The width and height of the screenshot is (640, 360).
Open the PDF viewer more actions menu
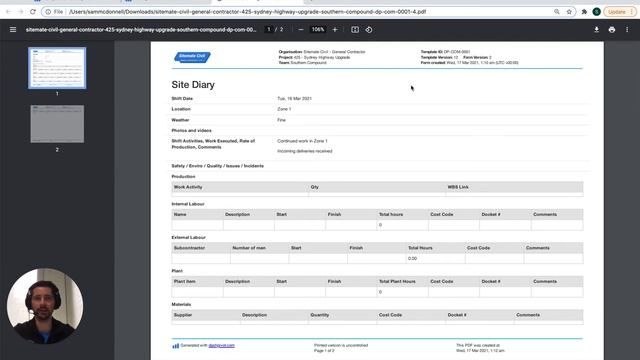point(627,29)
